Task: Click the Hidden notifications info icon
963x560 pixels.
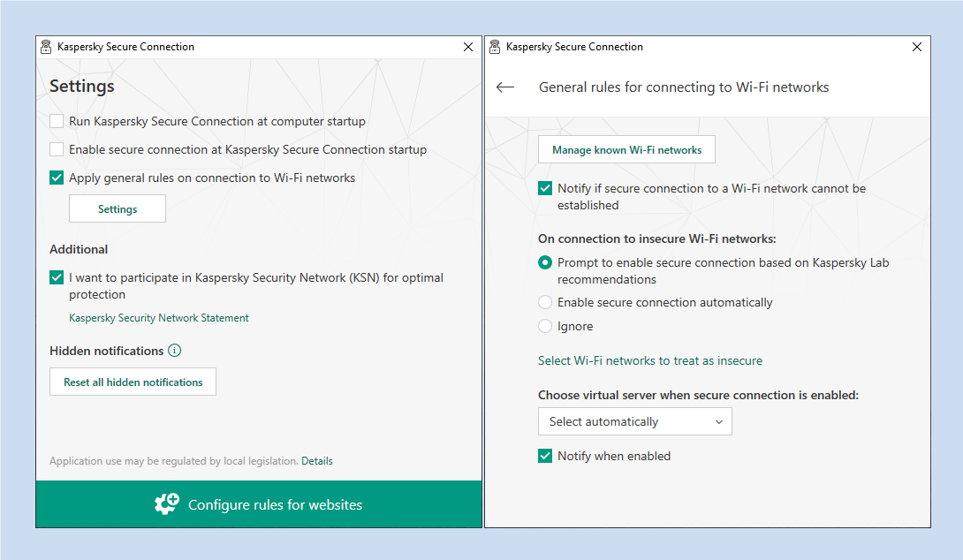Action: 175,351
